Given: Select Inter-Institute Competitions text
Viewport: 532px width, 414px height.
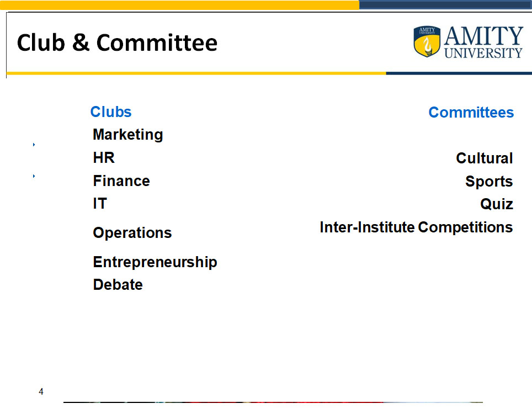Looking at the screenshot, I should (416, 227).
